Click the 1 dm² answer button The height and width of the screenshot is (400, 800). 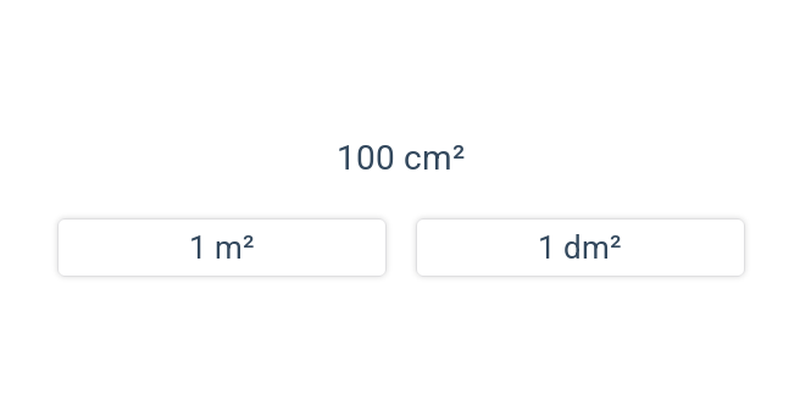(580, 247)
